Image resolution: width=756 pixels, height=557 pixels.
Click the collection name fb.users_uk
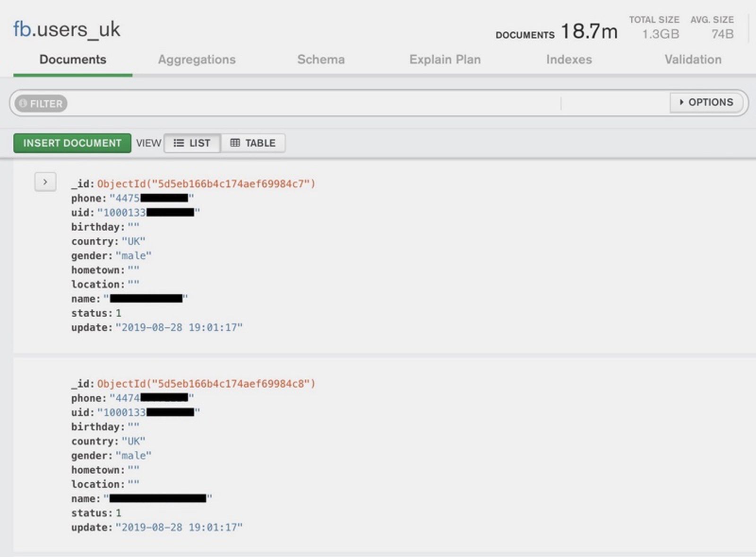pyautogui.click(x=66, y=29)
